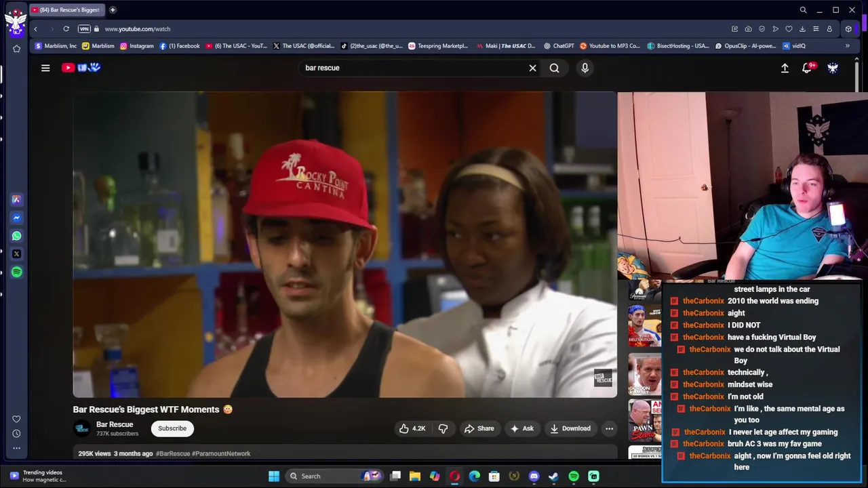The width and height of the screenshot is (868, 488).
Task: Subscribe to the Bar Rescue channel
Action: 172,428
